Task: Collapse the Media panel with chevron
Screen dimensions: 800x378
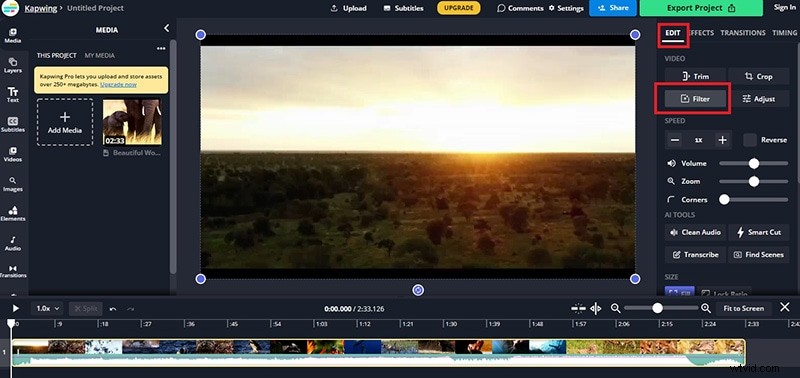Action: tap(166, 29)
